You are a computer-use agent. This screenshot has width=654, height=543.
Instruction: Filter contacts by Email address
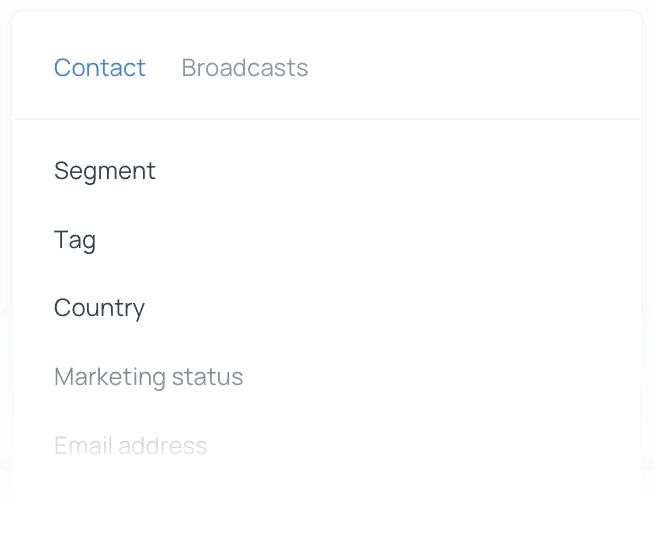point(131,446)
